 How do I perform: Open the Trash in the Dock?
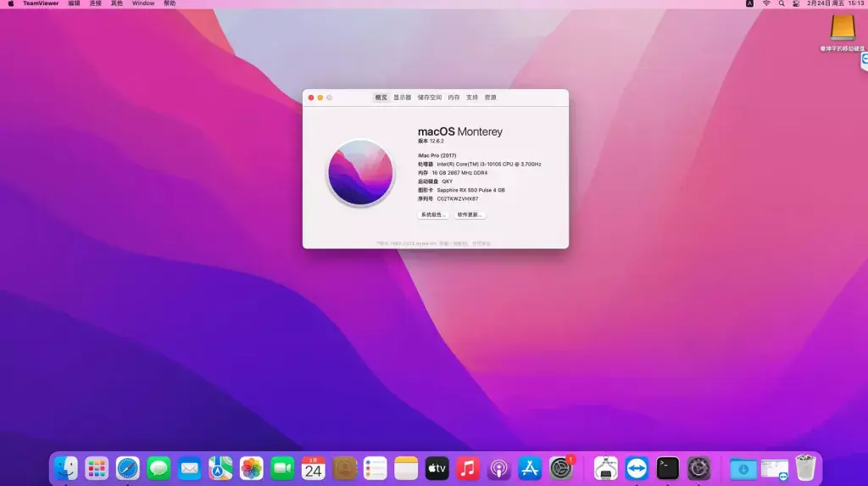click(x=805, y=468)
